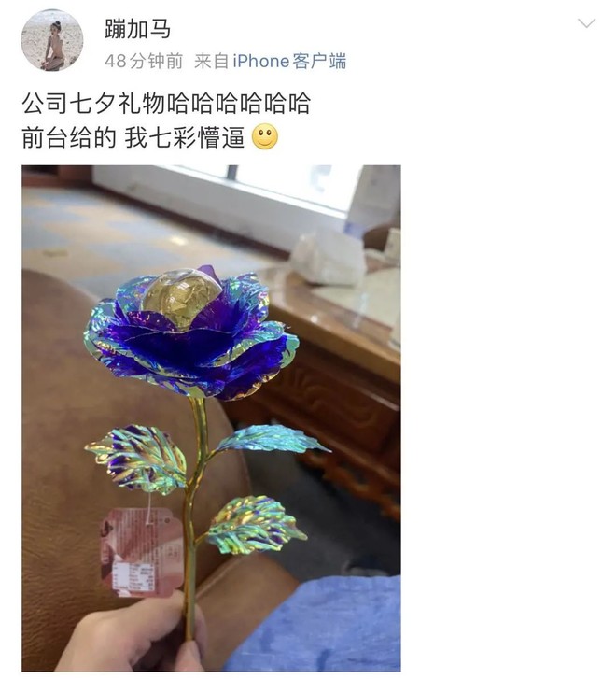Open the username 蹦加马 profile link

tap(137, 30)
